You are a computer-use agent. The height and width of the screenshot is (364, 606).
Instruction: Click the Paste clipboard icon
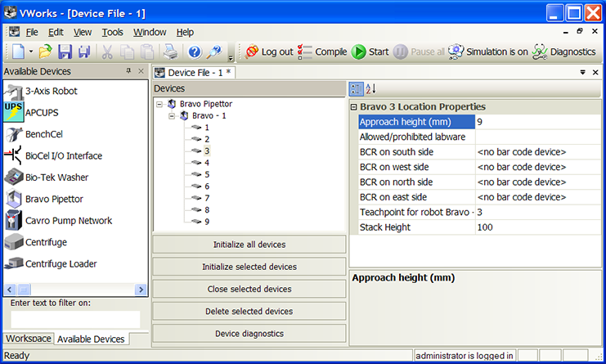click(147, 52)
